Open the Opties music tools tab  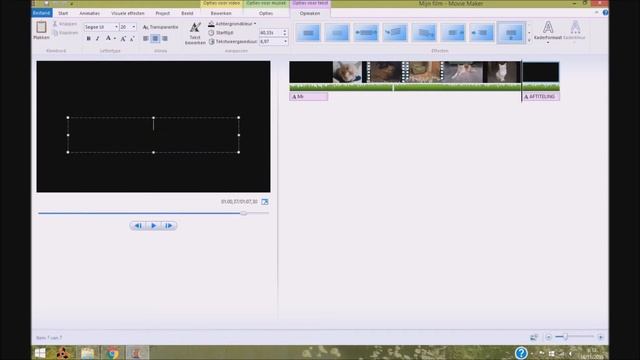tap(266, 13)
